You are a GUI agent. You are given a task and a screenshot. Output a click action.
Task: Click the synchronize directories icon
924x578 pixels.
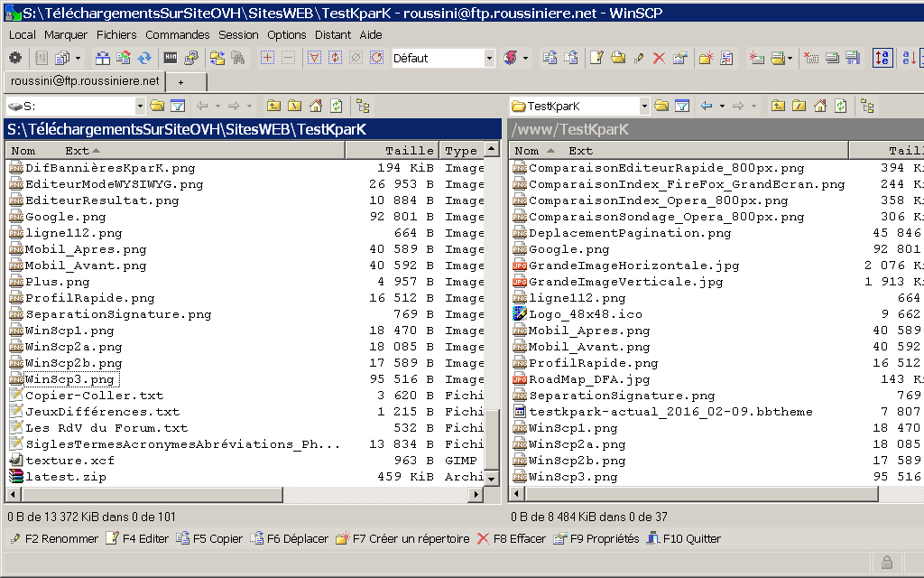coord(144,58)
